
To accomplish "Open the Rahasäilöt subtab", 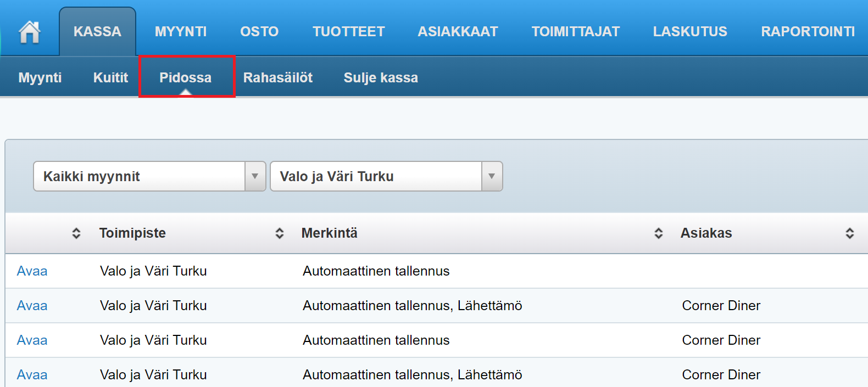I will click(278, 77).
